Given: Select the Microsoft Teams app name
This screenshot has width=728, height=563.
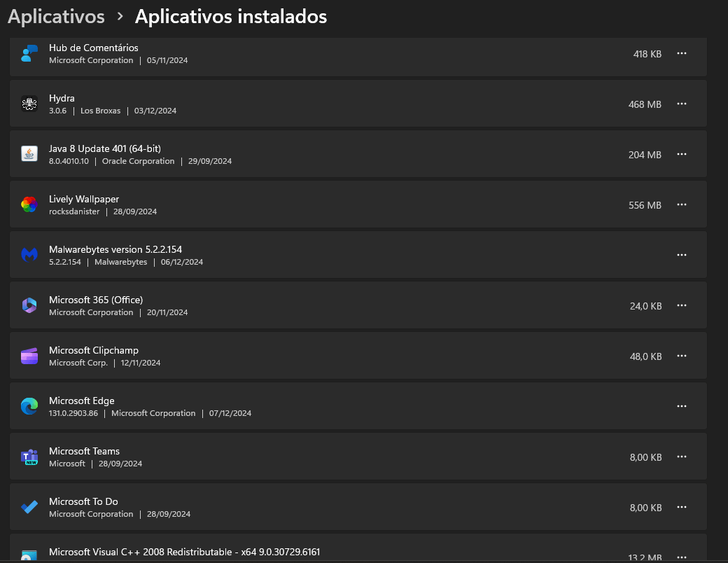Looking at the screenshot, I should tap(85, 451).
